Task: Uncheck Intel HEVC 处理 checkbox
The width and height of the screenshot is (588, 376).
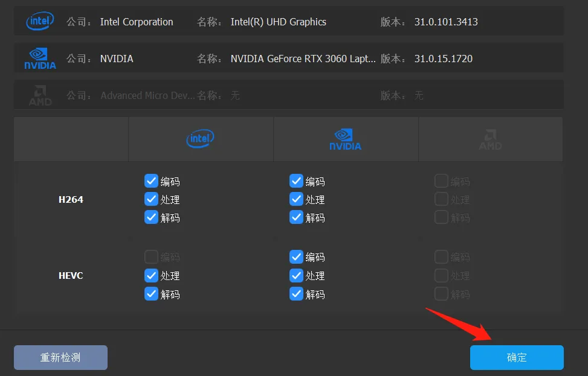Action: 151,275
